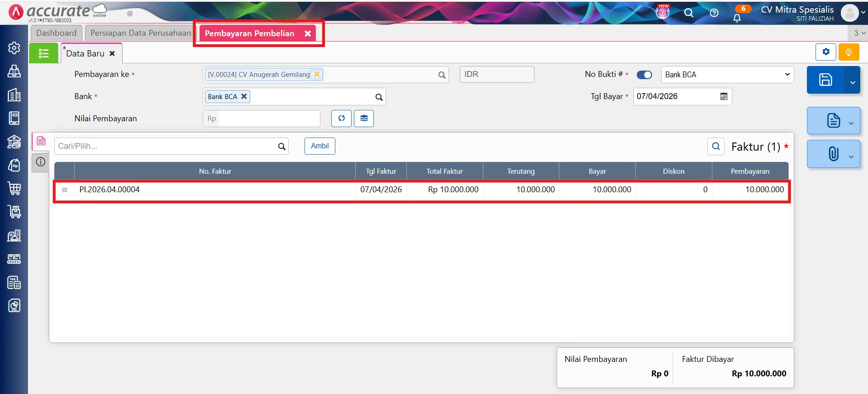The height and width of the screenshot is (394, 868).
Task: Open the Tgl Bayar calendar picker
Action: [724, 96]
